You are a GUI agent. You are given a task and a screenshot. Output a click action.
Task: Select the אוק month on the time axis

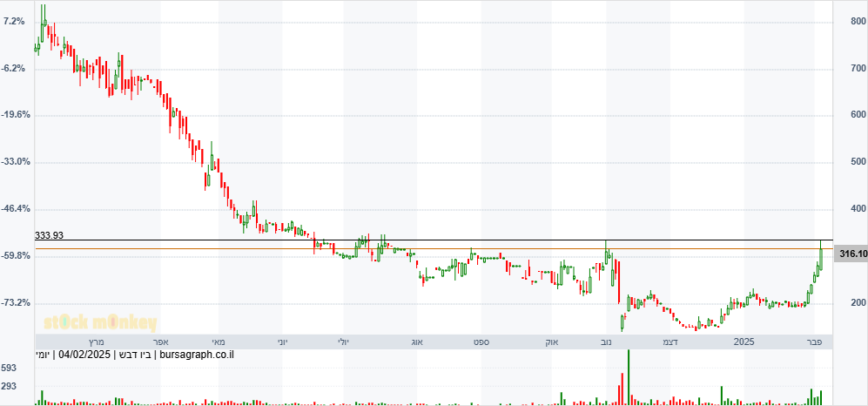(x=553, y=342)
